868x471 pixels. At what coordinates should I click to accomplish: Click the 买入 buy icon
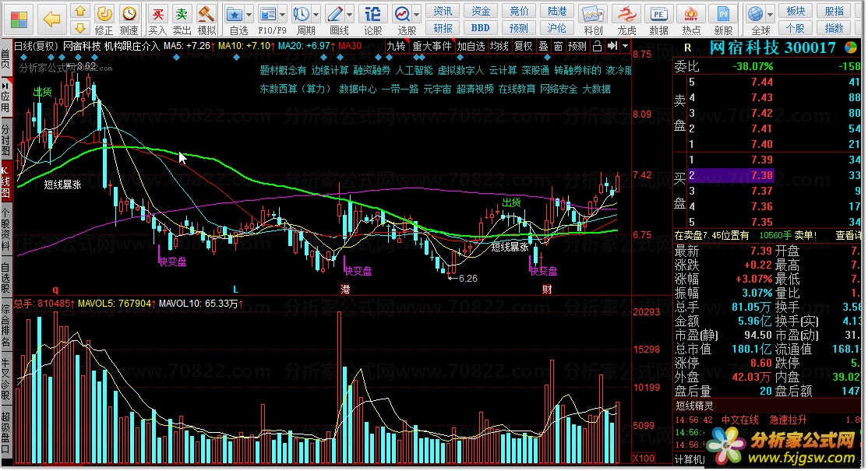tap(157, 14)
